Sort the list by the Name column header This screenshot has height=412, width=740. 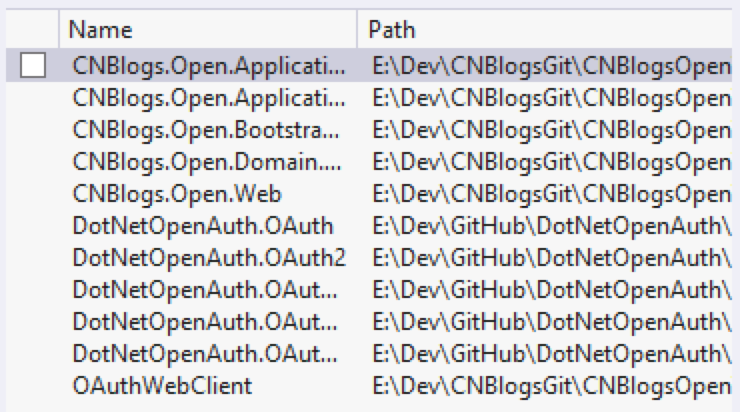coord(208,30)
